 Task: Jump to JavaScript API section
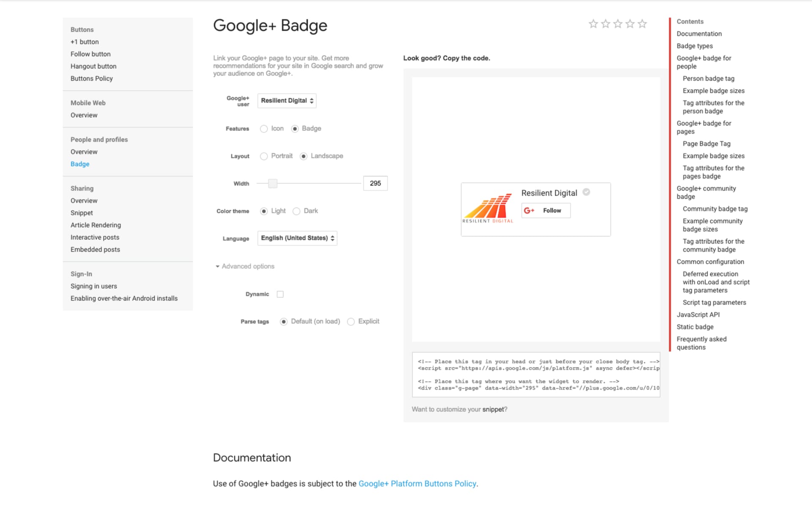pos(698,315)
